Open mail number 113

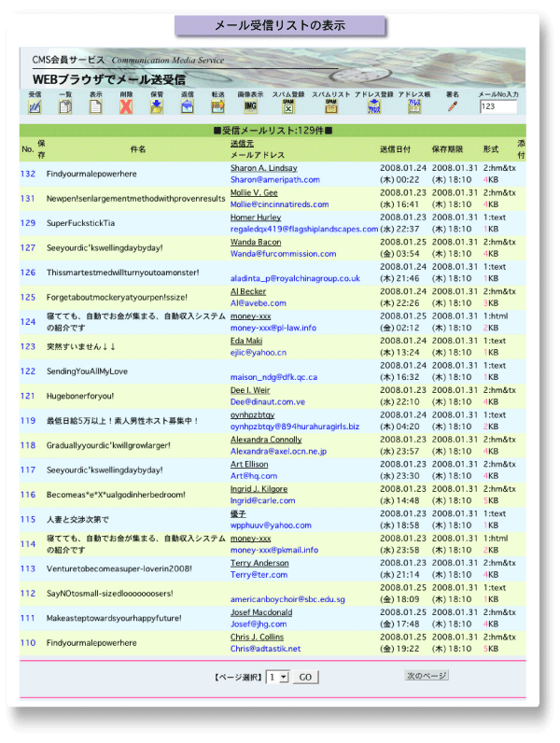click(28, 568)
